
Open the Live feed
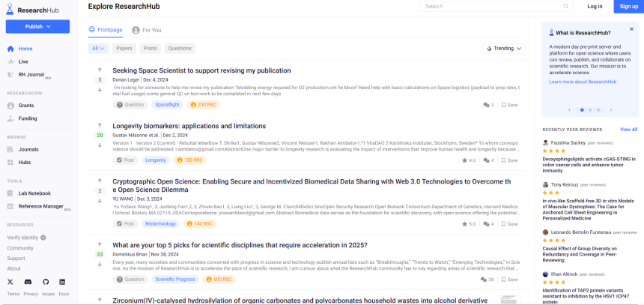23,61
